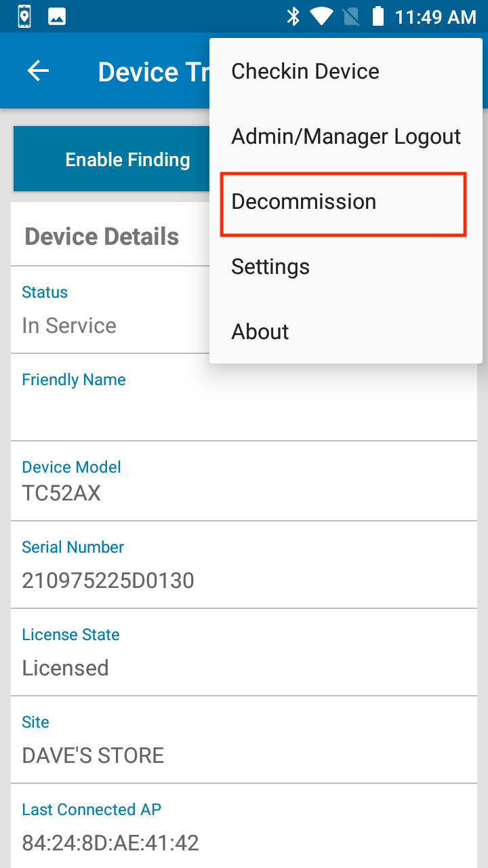This screenshot has width=488, height=868.
Task: Tap the image notification icon
Action: [57, 17]
